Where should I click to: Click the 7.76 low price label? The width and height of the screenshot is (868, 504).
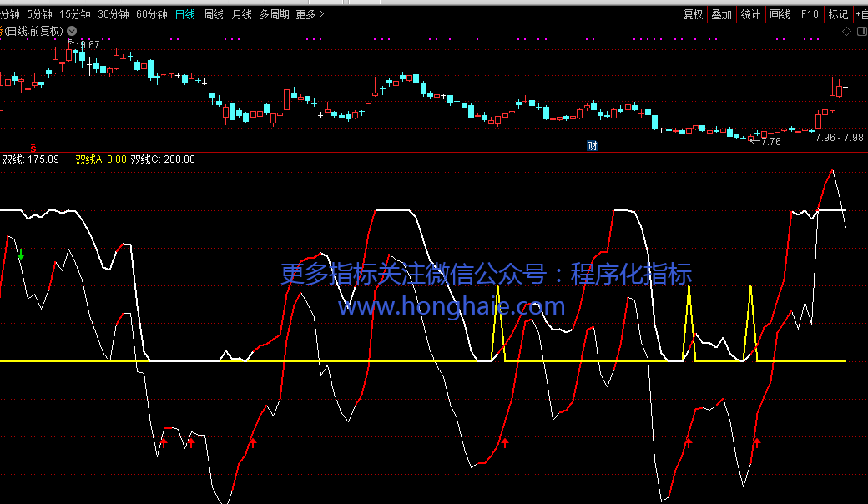pos(771,142)
